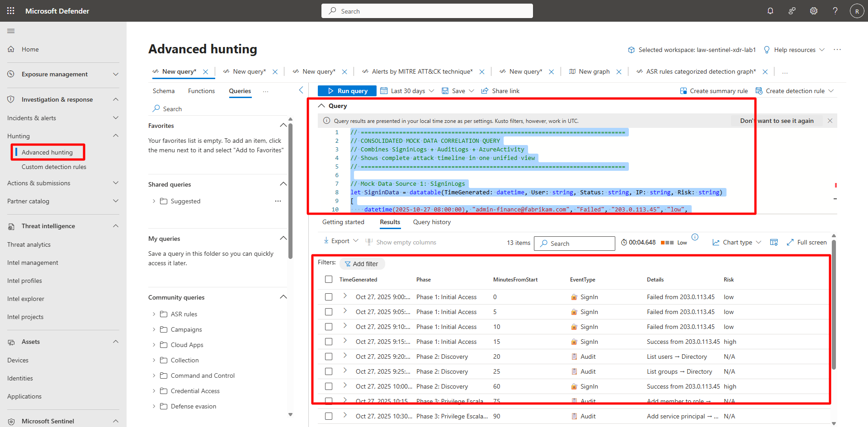Focus the results Search field
This screenshot has height=427, width=868.
pos(575,243)
